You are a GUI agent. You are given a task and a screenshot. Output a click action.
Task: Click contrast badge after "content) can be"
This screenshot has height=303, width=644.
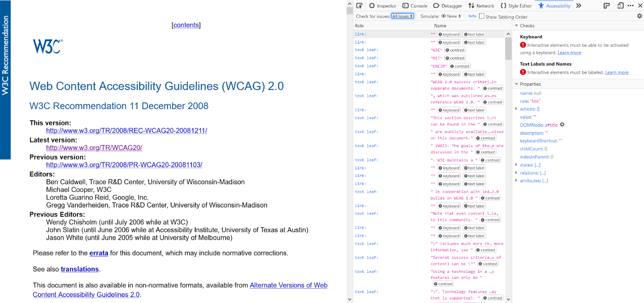(x=488, y=264)
